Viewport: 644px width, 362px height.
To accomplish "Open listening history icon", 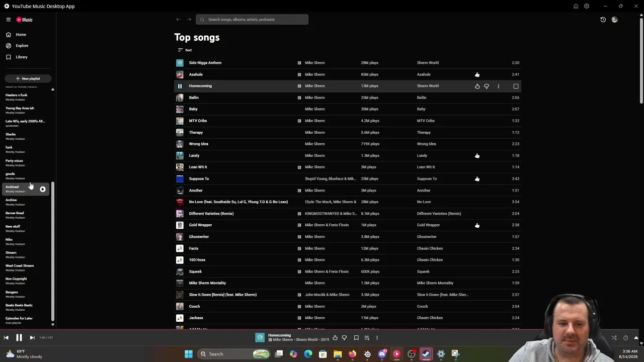I will pyautogui.click(x=603, y=20).
